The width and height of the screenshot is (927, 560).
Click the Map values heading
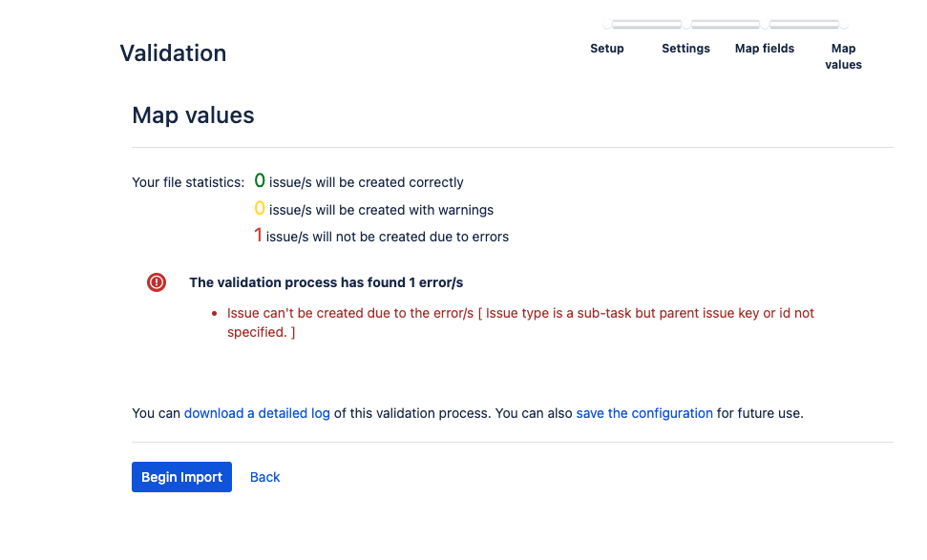click(193, 114)
